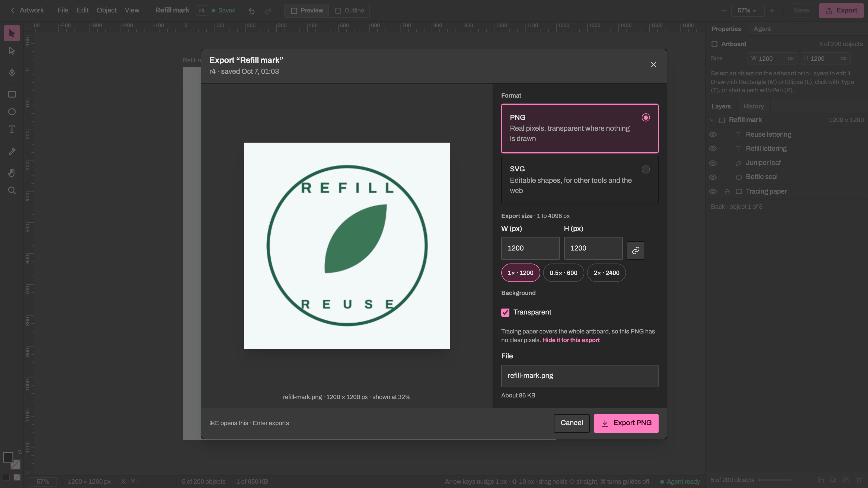
Task: Toggle the Outline mode checkbox
Action: click(349, 11)
